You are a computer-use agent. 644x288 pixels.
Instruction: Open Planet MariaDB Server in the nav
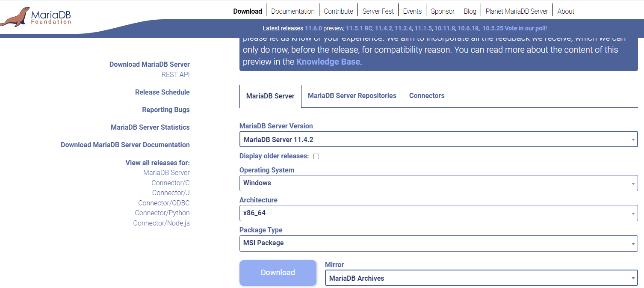coord(517,11)
